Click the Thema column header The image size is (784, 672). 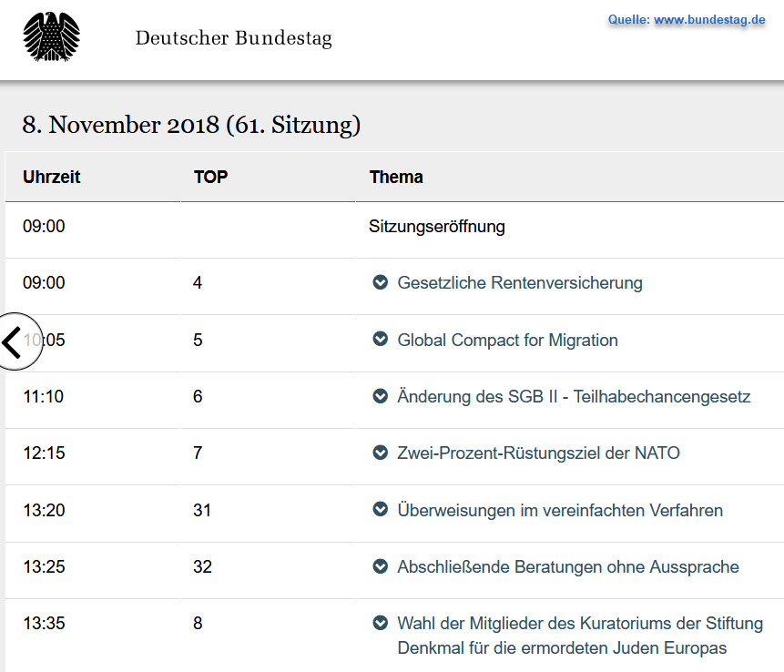(396, 177)
